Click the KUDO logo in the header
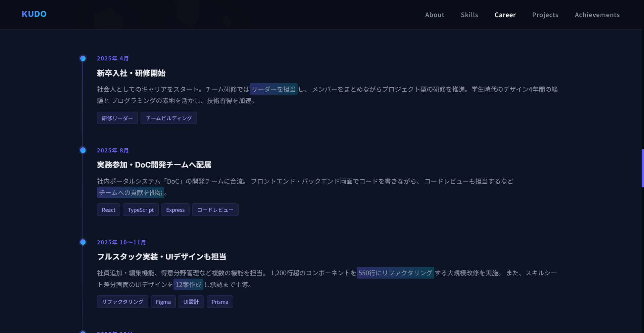The height and width of the screenshot is (333, 644). click(34, 14)
